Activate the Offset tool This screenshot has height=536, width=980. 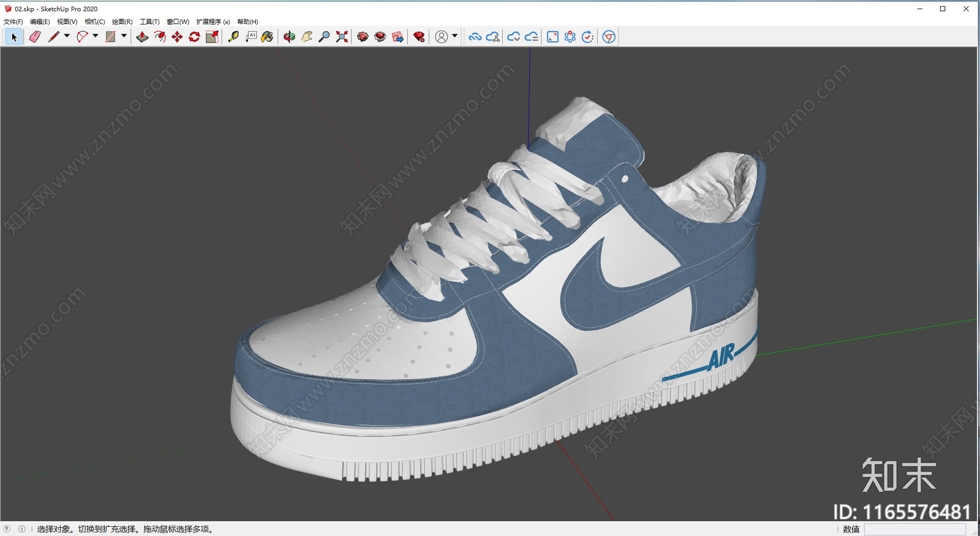tap(160, 37)
